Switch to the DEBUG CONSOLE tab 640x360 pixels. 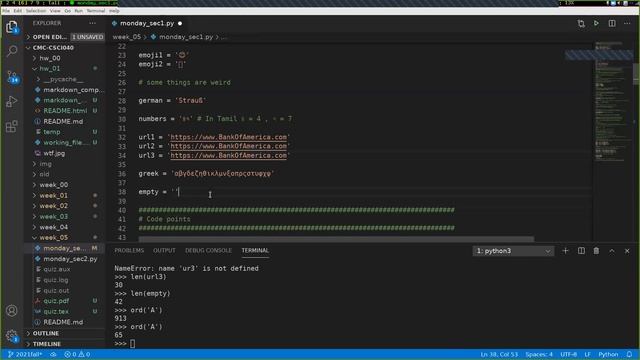(208, 250)
